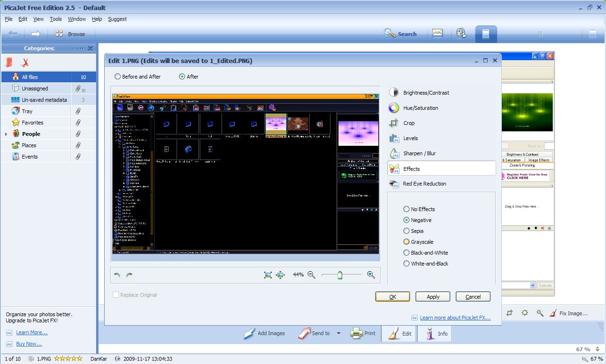Tick the Replace Original checkbox
This screenshot has height=364, width=606.
point(116,295)
